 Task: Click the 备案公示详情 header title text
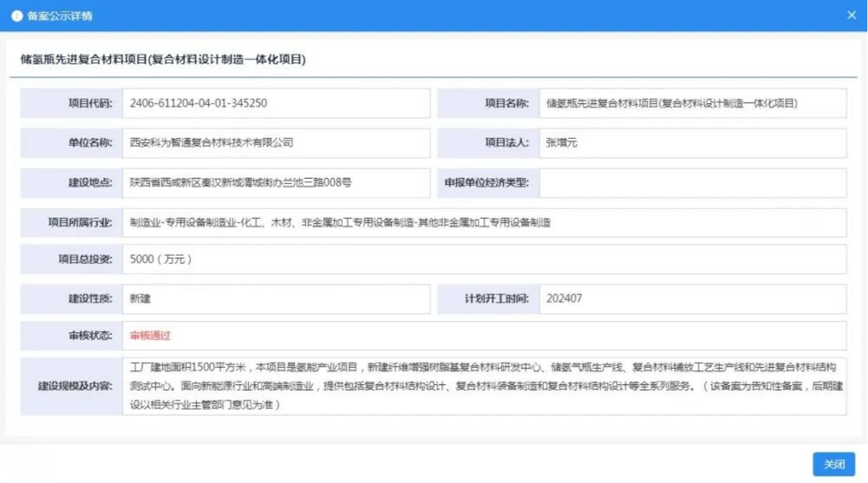pos(60,16)
